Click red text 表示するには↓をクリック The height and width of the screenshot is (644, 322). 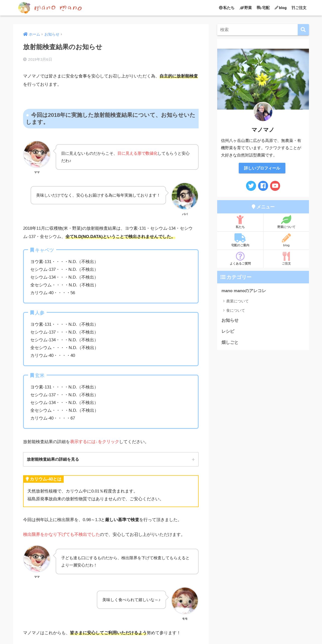(x=94, y=442)
